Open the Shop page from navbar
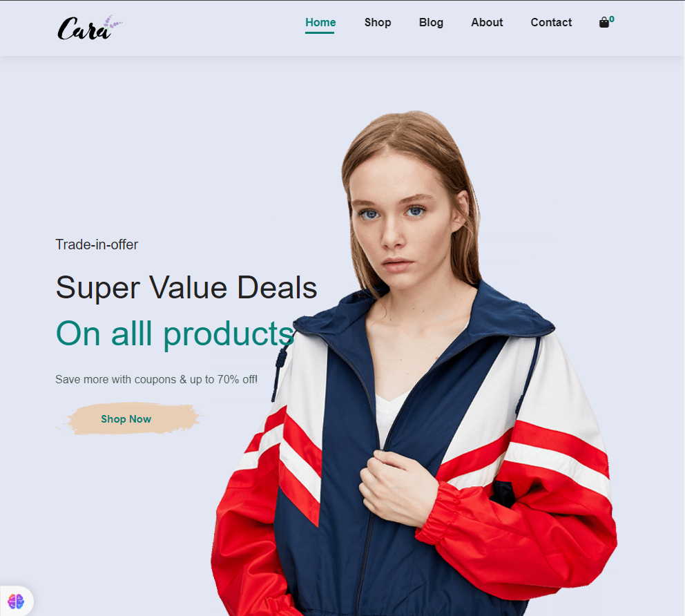 click(378, 22)
